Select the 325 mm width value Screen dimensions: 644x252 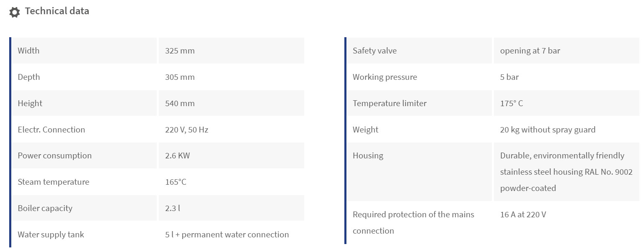(x=180, y=51)
